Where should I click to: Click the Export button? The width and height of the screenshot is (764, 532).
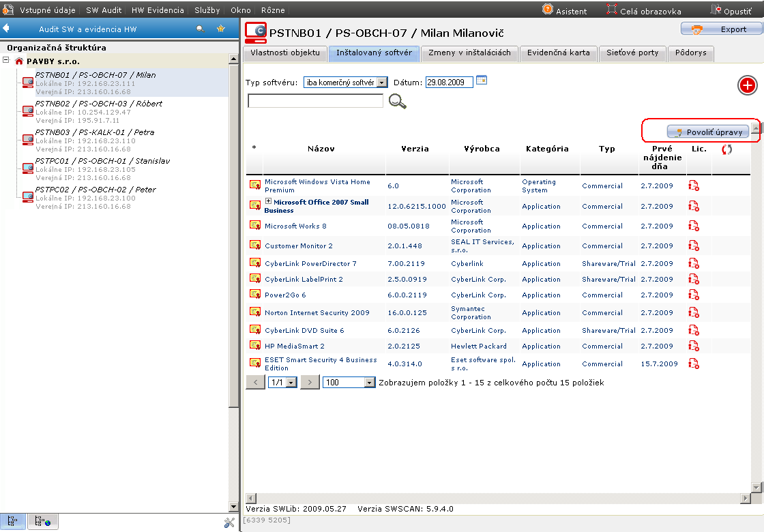[x=722, y=29]
